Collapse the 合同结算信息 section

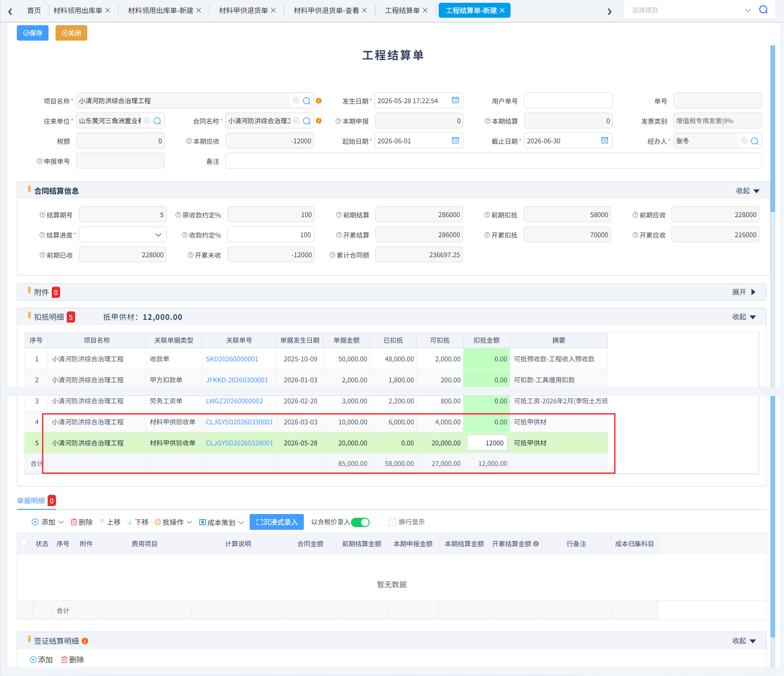click(x=748, y=191)
